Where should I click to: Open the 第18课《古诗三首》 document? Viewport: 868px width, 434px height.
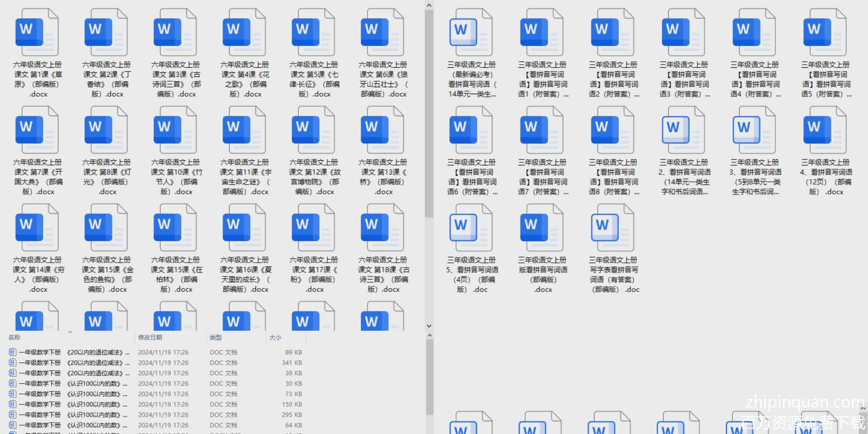point(382,228)
